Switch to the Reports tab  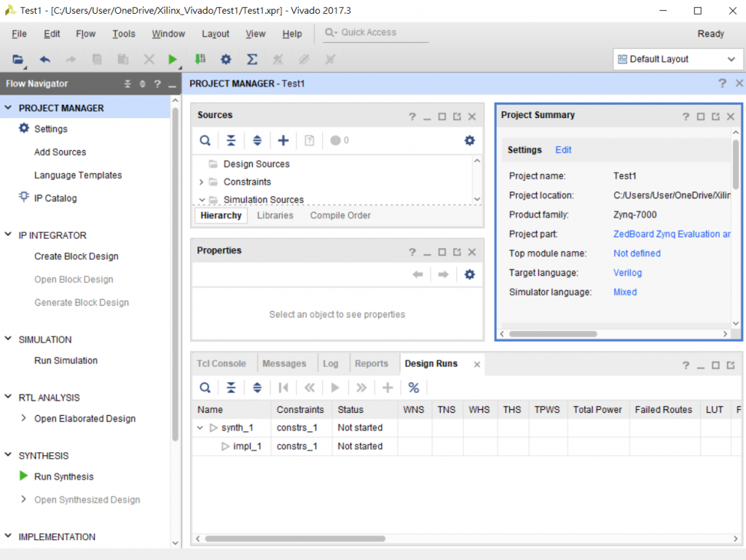pos(371,363)
